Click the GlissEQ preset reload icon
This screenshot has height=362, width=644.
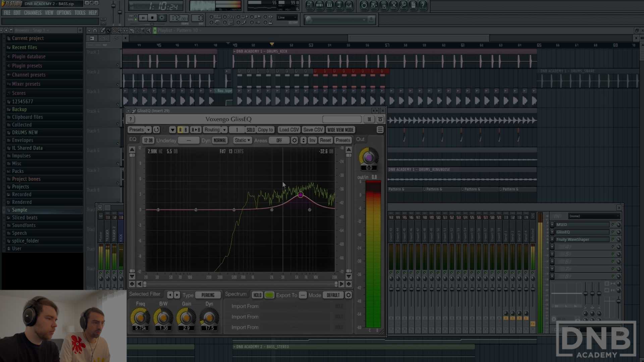point(156,130)
